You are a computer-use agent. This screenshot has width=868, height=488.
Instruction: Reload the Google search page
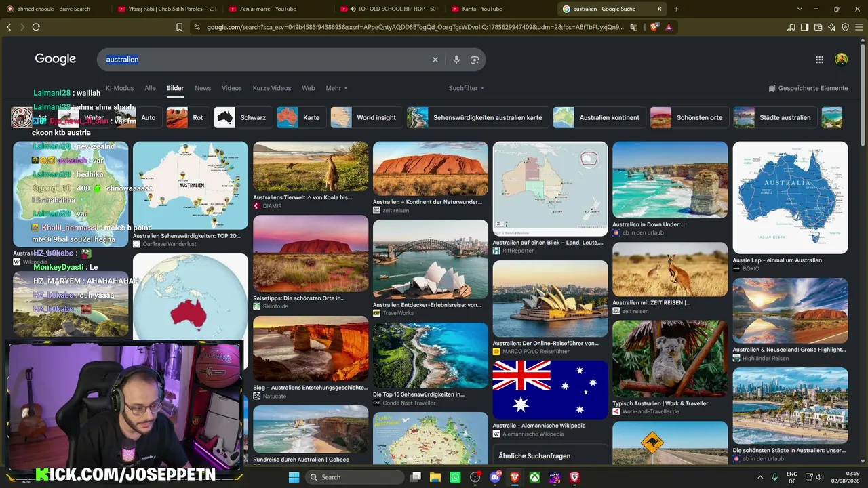(x=36, y=27)
